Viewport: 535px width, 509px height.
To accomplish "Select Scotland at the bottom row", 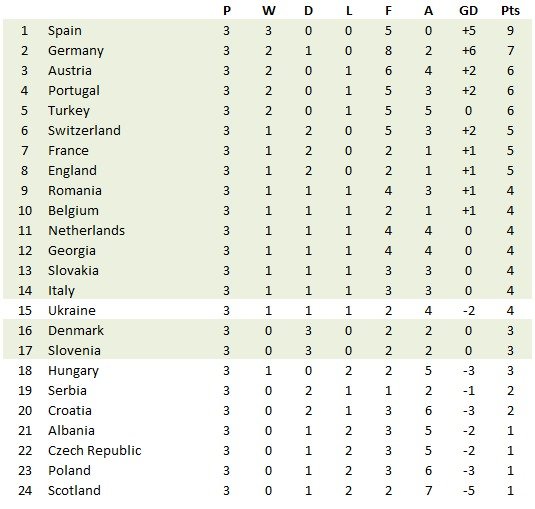I will coord(74,491).
